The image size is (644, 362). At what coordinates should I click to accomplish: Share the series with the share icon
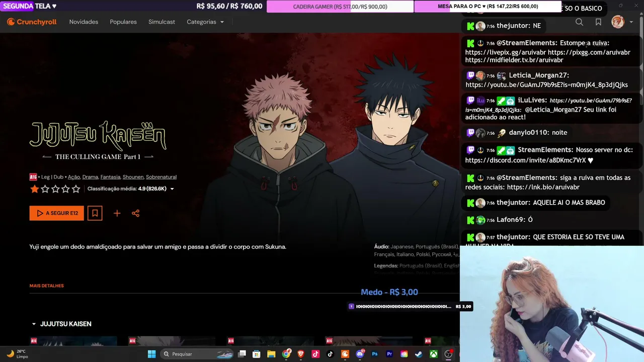[135, 213]
